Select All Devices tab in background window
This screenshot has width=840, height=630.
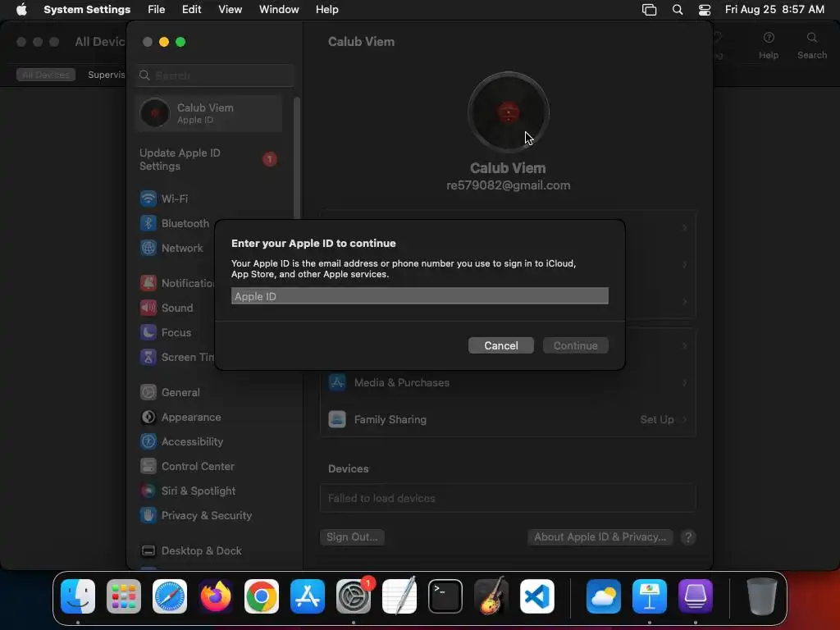point(46,75)
